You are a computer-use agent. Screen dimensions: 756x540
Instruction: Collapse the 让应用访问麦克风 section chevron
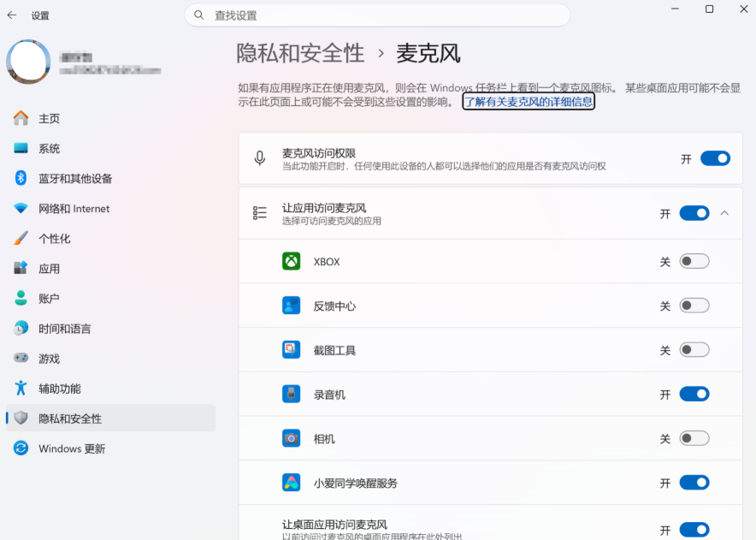point(724,213)
